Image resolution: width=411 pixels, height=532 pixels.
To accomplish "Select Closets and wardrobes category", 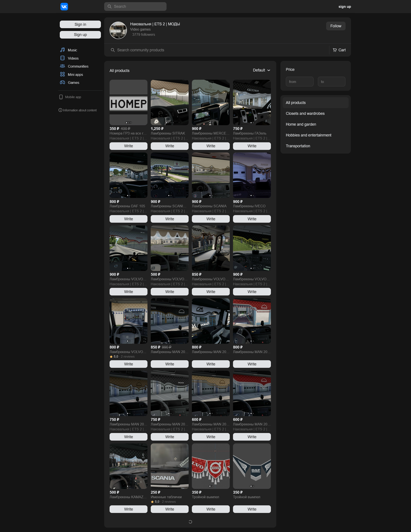I will point(316,114).
